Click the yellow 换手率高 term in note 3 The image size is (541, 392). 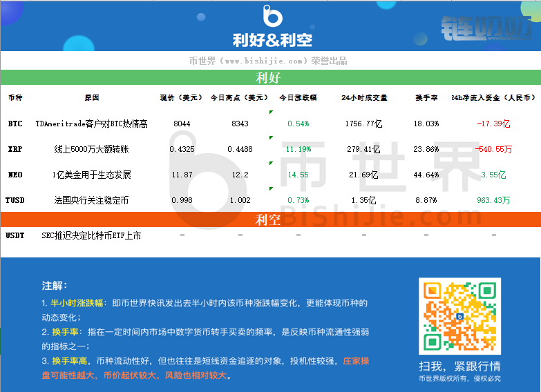pos(69,361)
